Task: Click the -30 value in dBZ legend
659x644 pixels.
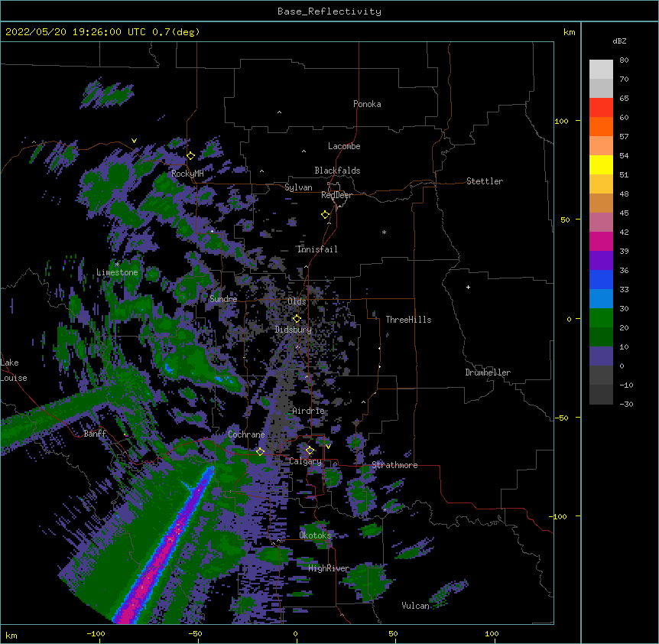Action: tap(626, 405)
